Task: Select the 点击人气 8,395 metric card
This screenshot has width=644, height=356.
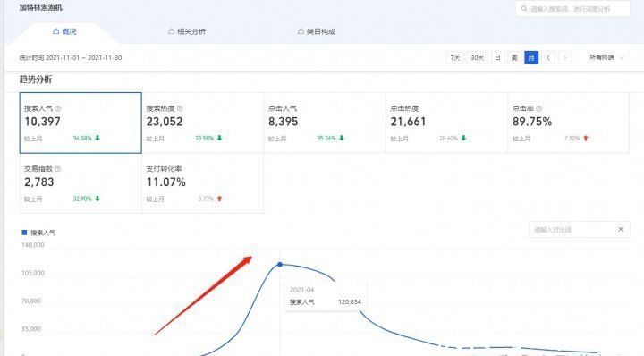Action: pyautogui.click(x=325, y=123)
